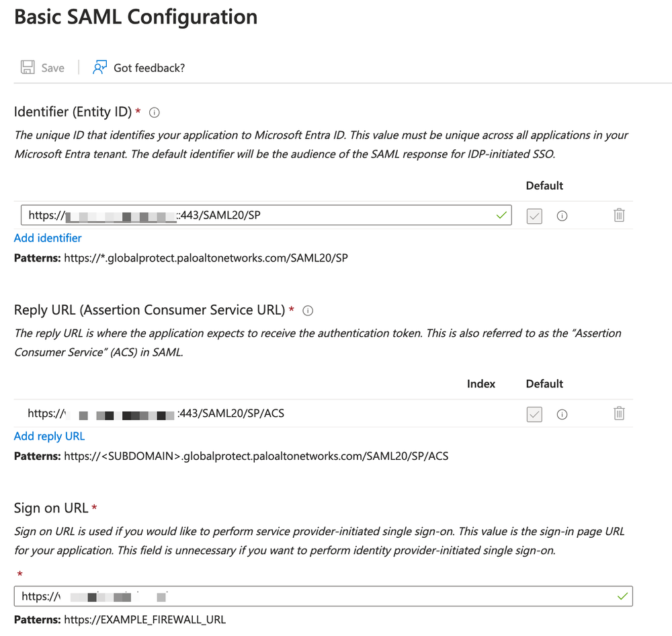Delete the reply URL via its trash icon
This screenshot has height=636, width=672.
[x=619, y=414]
